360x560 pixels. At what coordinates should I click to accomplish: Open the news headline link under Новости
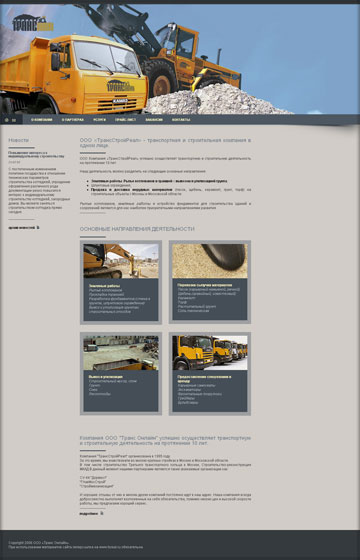36,155
